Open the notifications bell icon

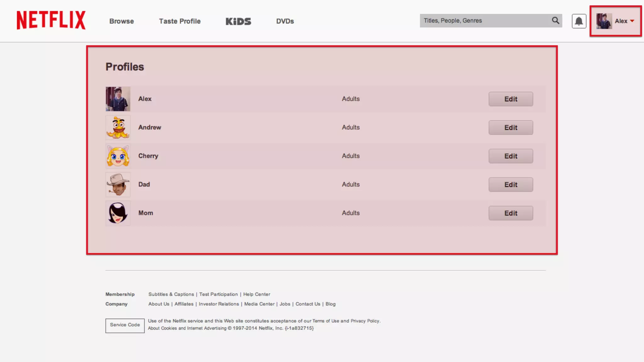tap(579, 21)
